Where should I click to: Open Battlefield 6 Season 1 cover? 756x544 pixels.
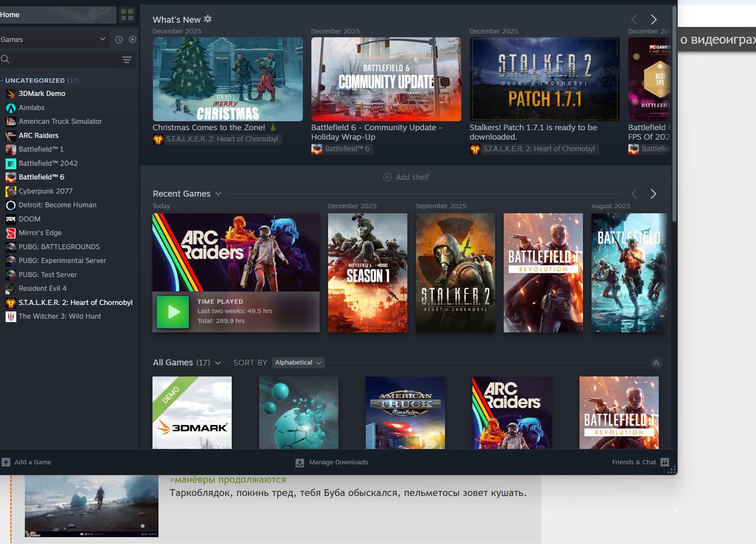(368, 273)
